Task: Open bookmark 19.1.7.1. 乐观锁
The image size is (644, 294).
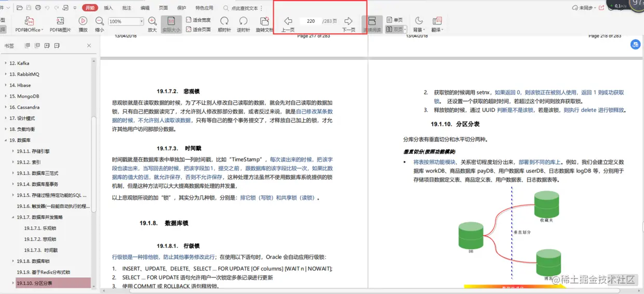Action: point(40,228)
